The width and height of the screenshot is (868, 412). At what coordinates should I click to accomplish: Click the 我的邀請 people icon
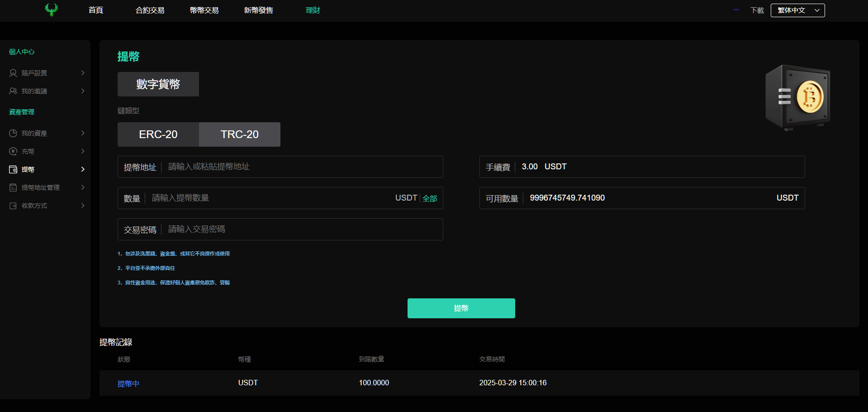(13, 91)
